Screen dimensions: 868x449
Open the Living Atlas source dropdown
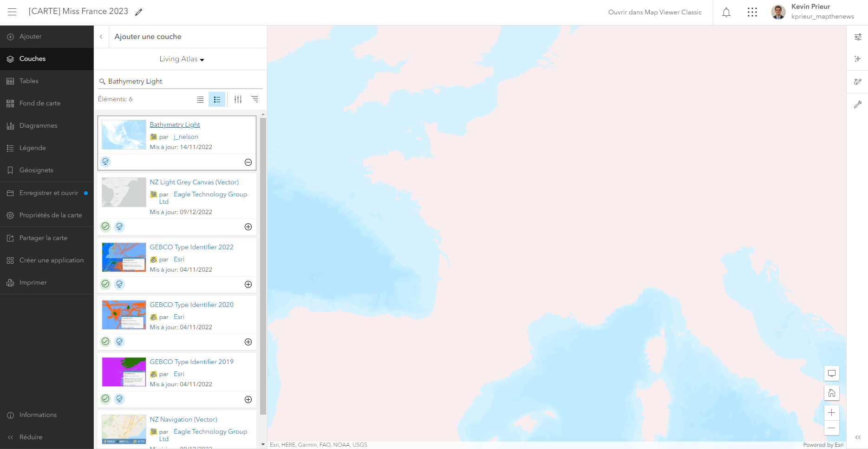pos(182,59)
